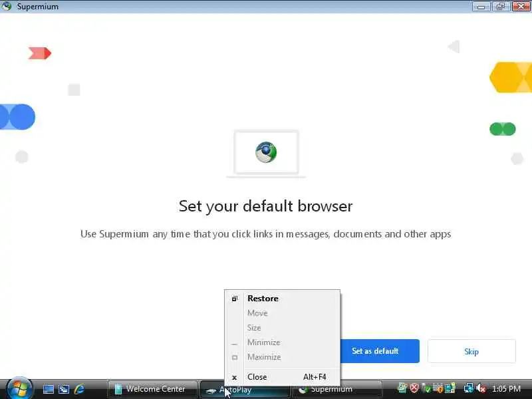Image resolution: width=532 pixels, height=399 pixels.
Task: Switch to Supermium taskbar button
Action: (x=337, y=390)
